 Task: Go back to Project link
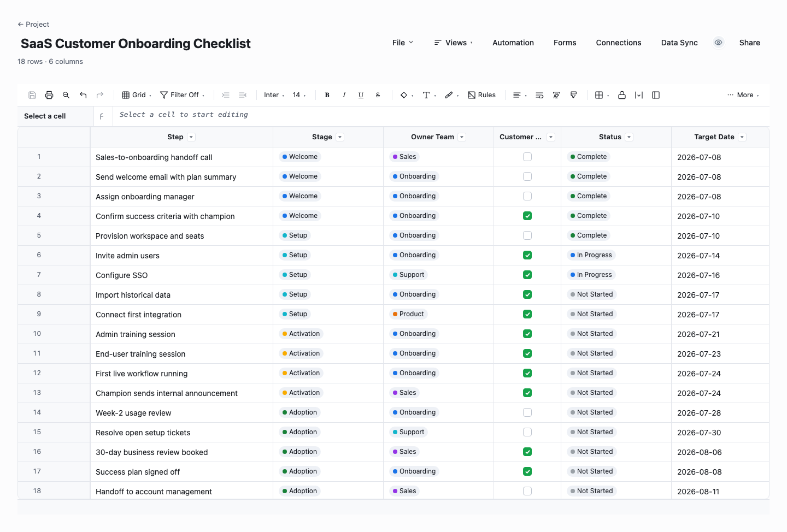coord(33,24)
